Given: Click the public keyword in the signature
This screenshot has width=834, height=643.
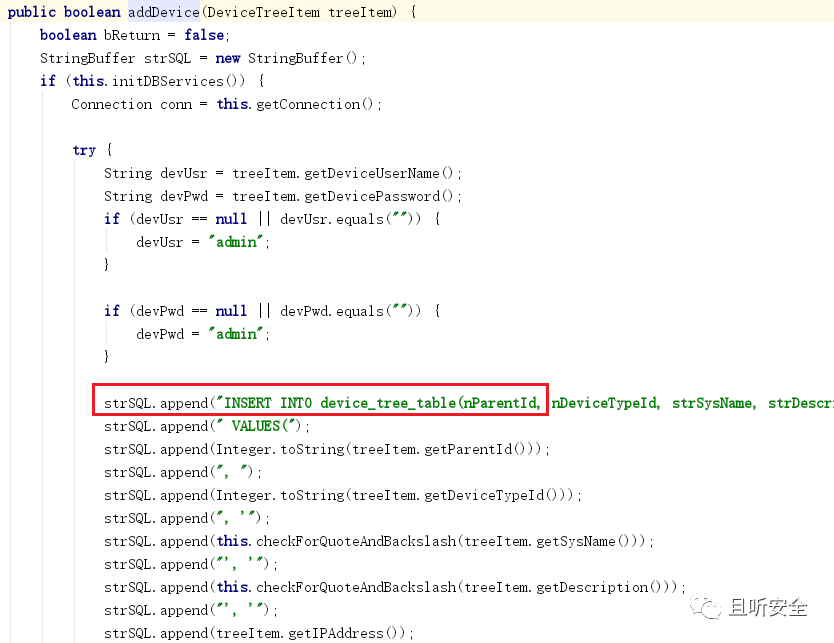Looking at the screenshot, I should pos(31,12).
